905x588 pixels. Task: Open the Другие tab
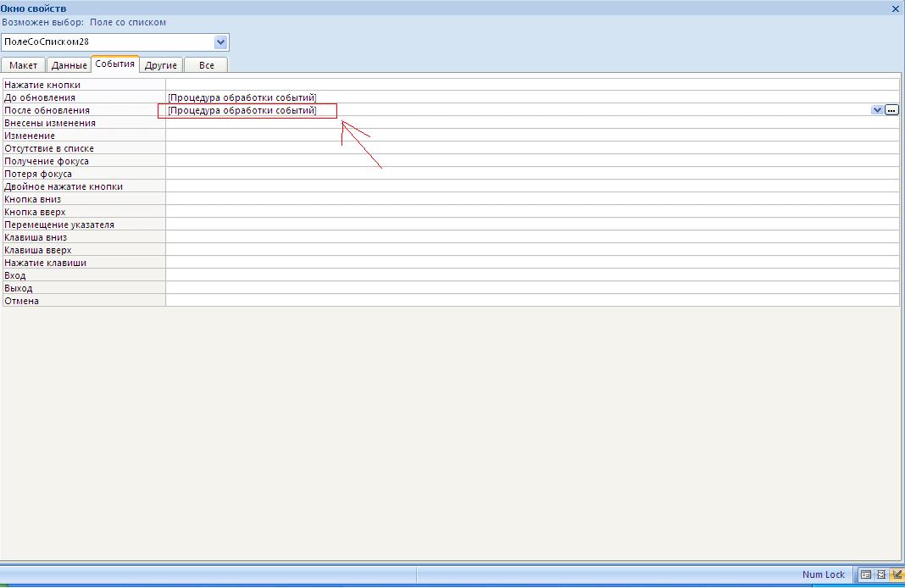[x=161, y=65]
